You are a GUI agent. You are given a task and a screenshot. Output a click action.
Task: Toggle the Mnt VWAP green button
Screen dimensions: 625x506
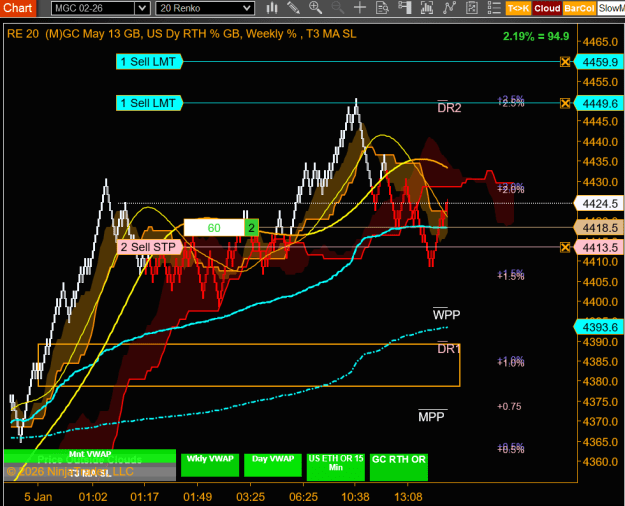(90, 454)
